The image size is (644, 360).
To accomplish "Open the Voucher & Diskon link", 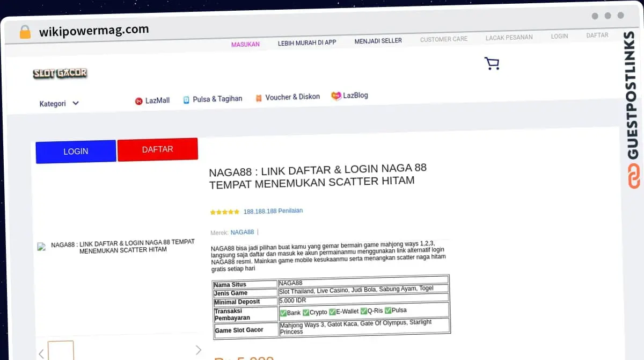I will [292, 97].
